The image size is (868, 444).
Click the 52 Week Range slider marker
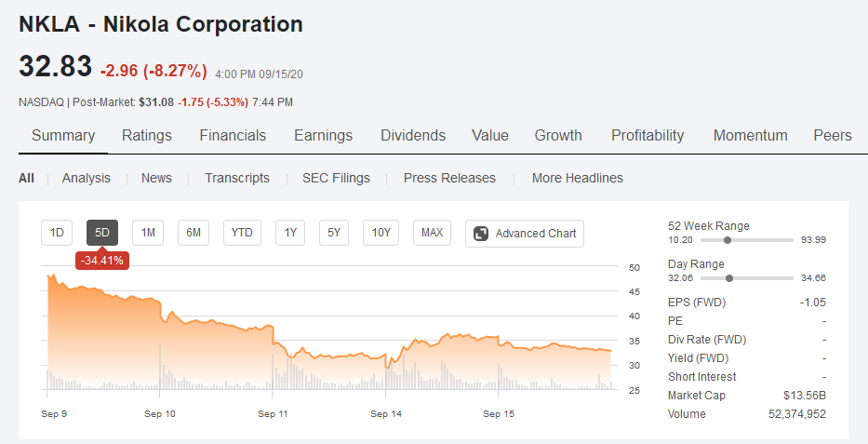(x=728, y=240)
